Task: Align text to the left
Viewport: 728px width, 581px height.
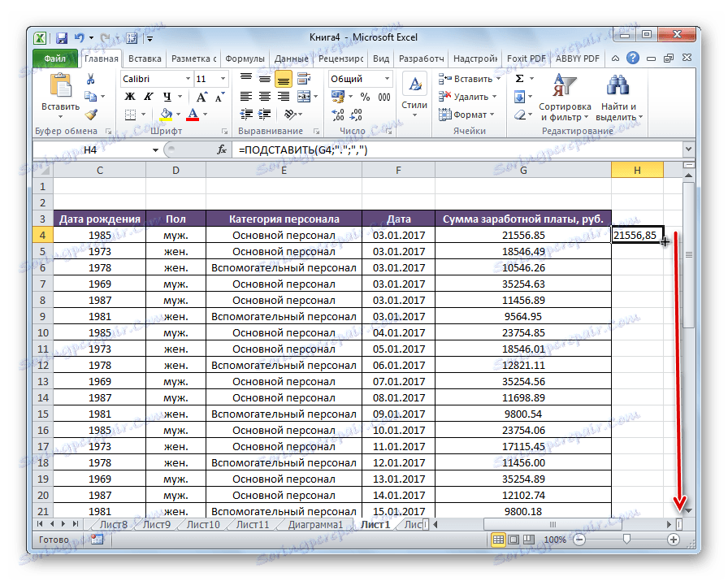Action: click(x=246, y=97)
